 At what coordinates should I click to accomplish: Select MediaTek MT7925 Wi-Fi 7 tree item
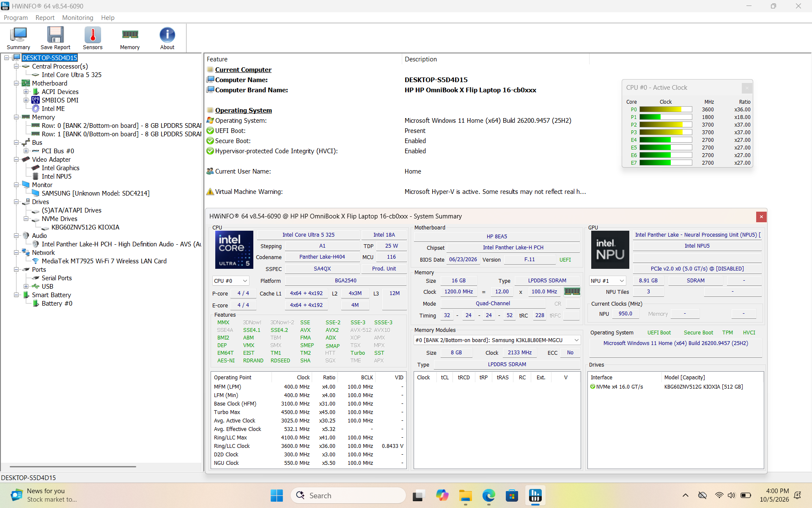coord(104,261)
